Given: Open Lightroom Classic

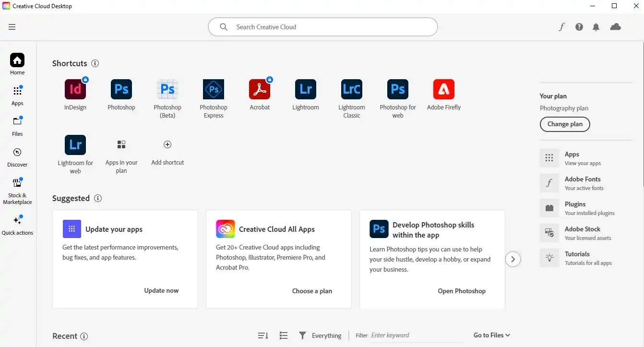Looking at the screenshot, I should pyautogui.click(x=351, y=89).
